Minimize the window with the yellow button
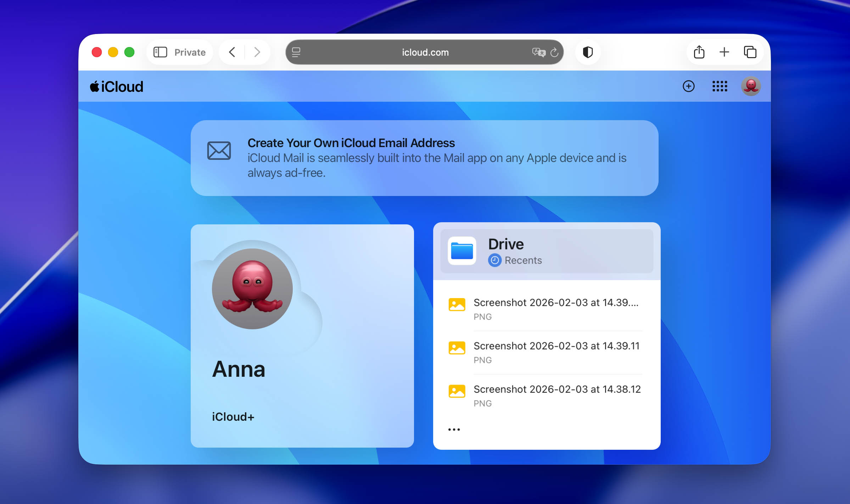The height and width of the screenshot is (504, 850). pos(113,52)
